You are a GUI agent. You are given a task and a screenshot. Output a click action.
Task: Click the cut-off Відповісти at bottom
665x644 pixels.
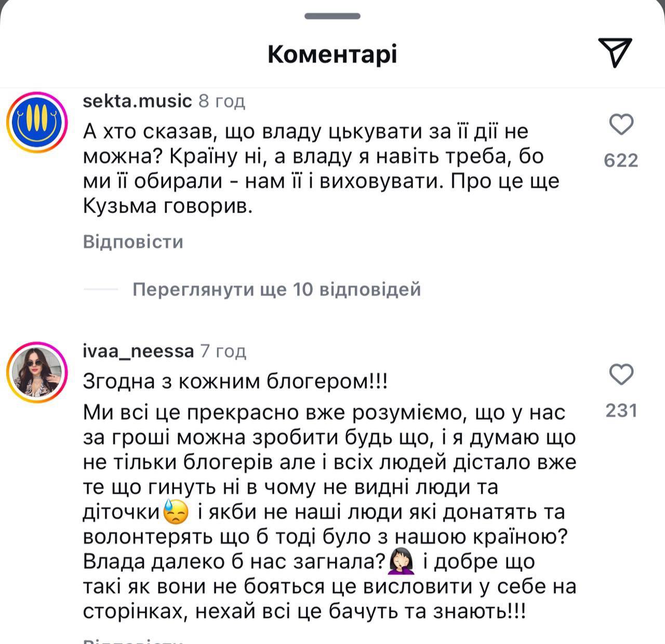click(x=133, y=640)
